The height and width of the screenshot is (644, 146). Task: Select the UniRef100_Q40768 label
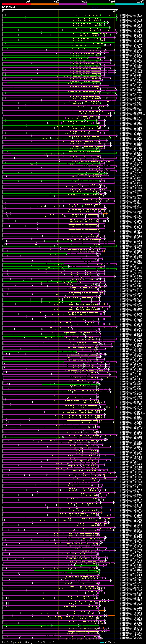coord(131,30)
